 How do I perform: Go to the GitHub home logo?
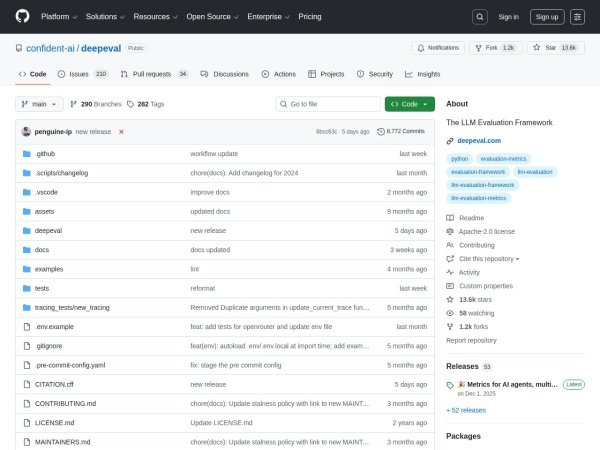[23, 16]
